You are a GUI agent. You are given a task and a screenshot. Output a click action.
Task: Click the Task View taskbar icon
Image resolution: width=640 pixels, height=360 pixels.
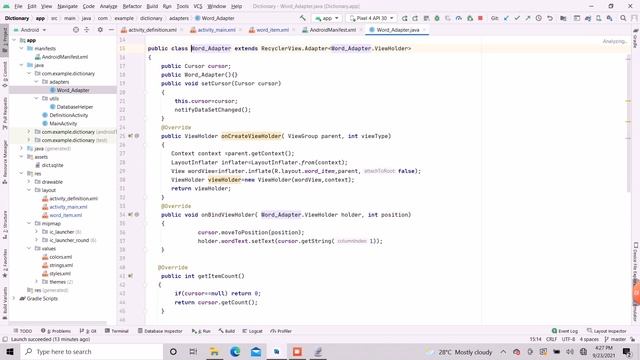[x=193, y=351]
